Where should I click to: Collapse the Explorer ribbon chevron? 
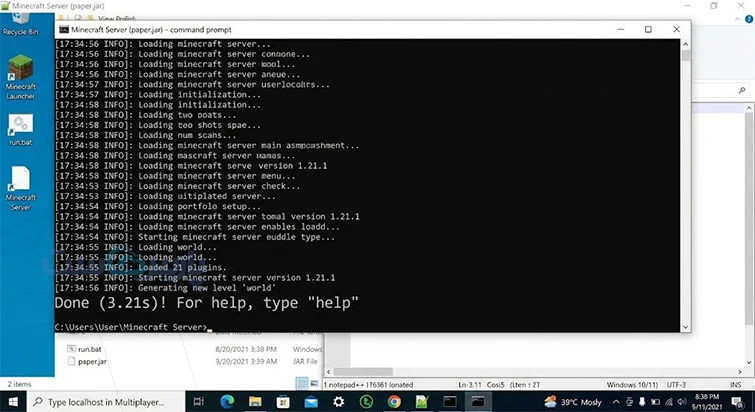tap(738, 19)
